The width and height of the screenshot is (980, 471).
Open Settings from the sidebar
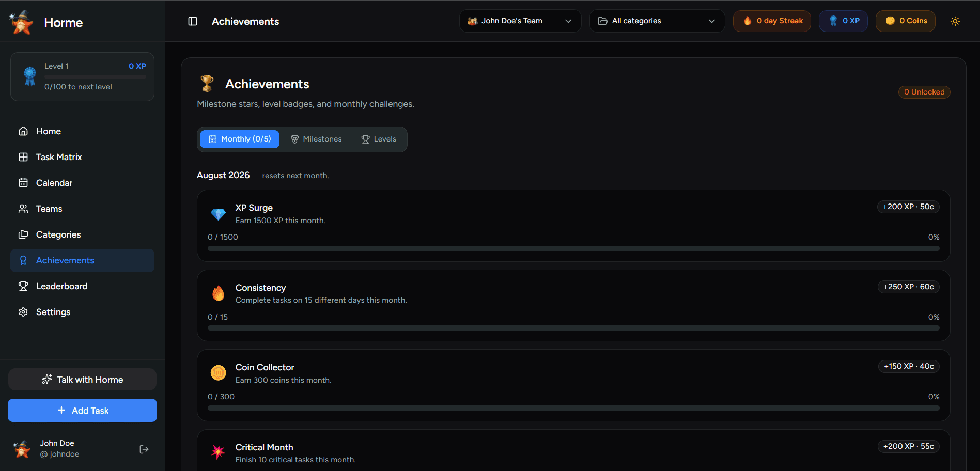pyautogui.click(x=82, y=312)
